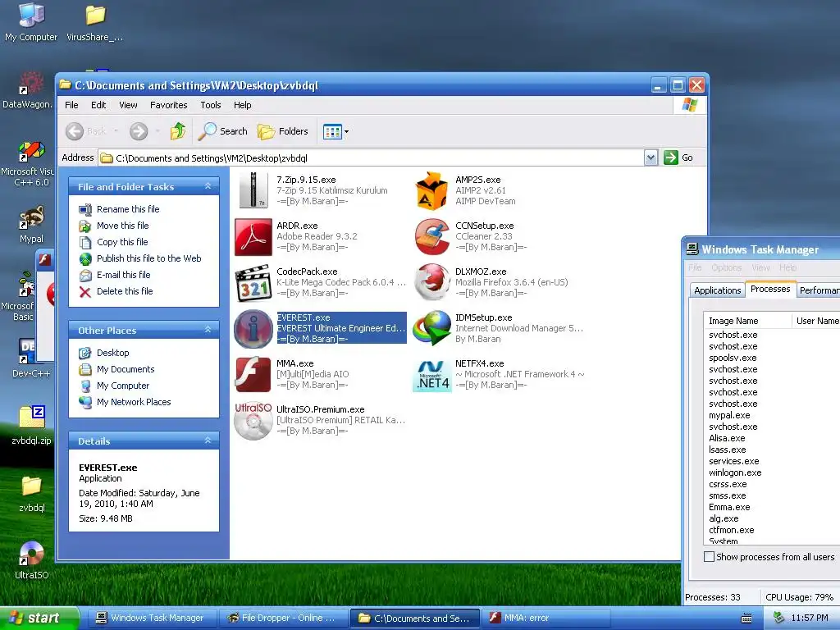Select the CCNSetup.exe CCleaner icon

tap(431, 237)
